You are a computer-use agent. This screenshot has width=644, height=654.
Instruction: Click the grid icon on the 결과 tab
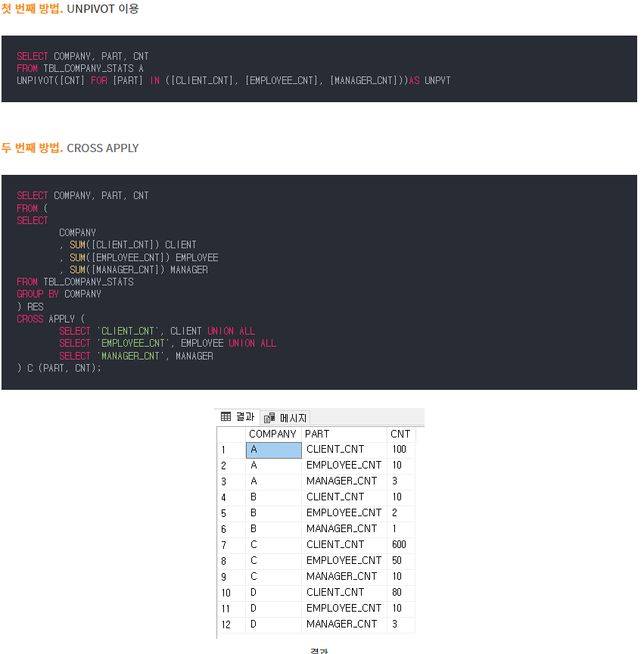tap(226, 416)
